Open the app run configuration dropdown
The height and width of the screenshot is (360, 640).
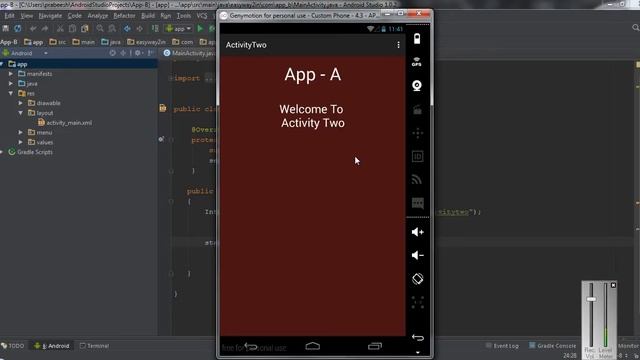pyautogui.click(x=178, y=29)
